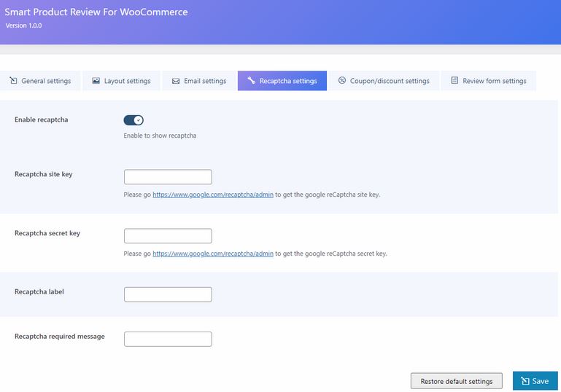Click the Review form document icon
Image resolution: width=561 pixels, height=392 pixels.
454,80
